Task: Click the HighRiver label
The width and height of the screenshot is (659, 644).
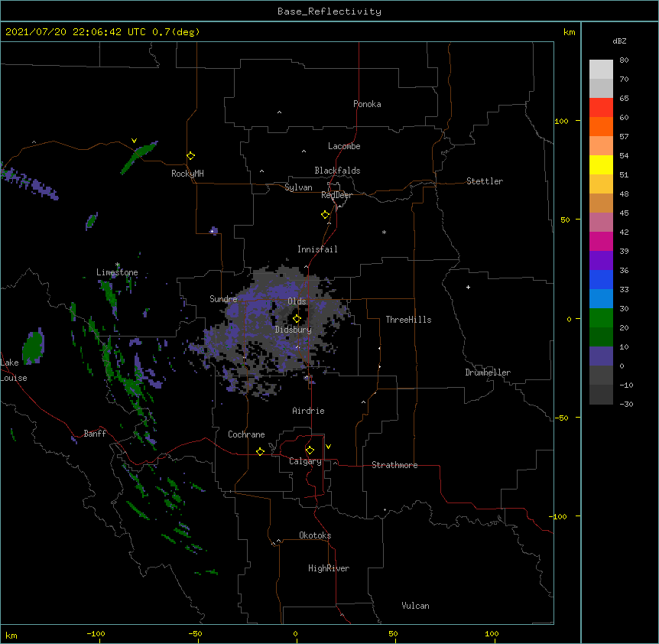Action: 329,568
